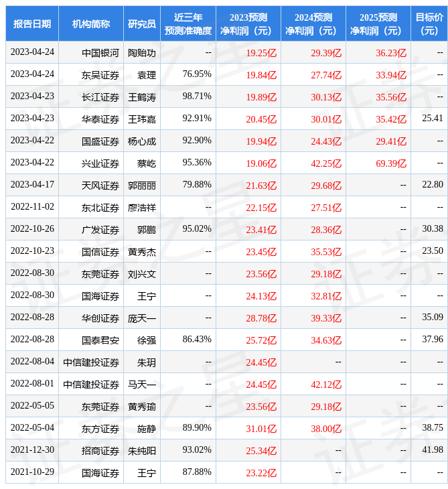Click the 36.23亿 forecast value

pyautogui.click(x=391, y=53)
